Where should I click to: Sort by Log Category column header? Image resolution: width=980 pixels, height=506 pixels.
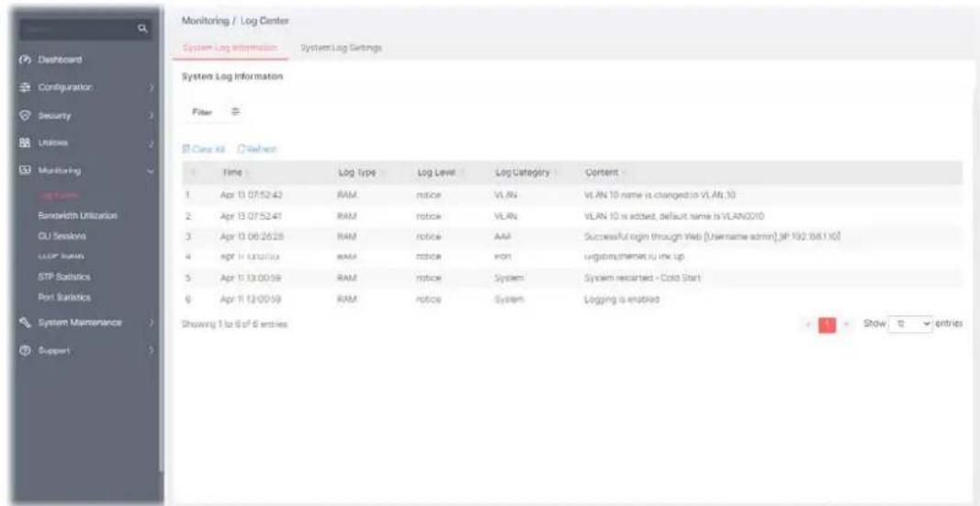pos(522,172)
